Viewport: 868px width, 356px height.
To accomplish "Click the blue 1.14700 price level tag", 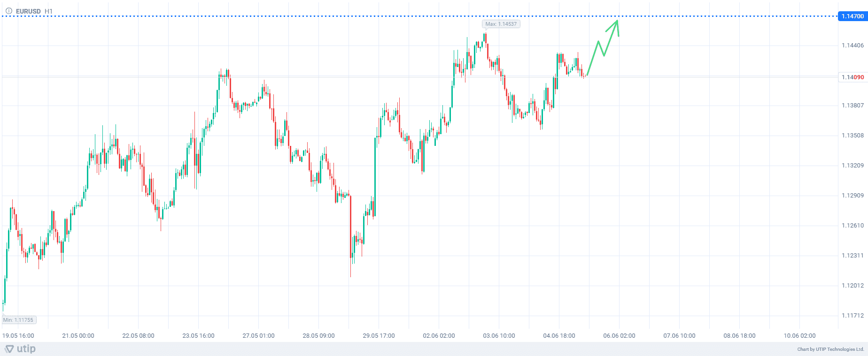I will [x=852, y=16].
